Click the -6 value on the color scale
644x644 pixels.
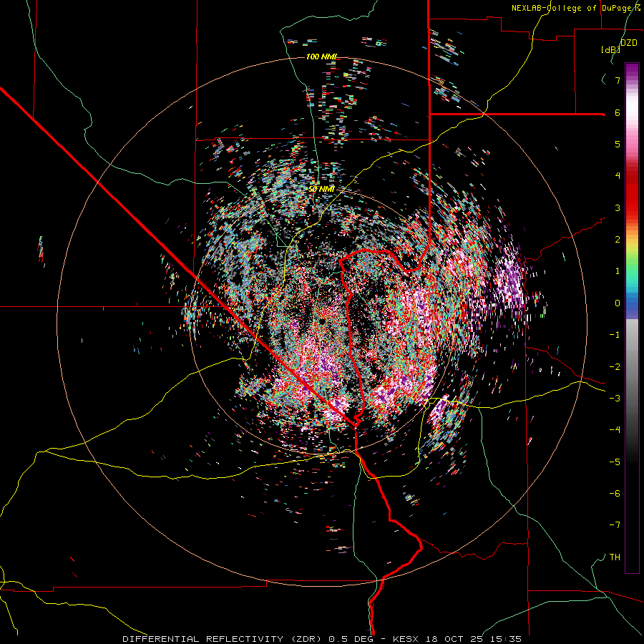click(615, 494)
